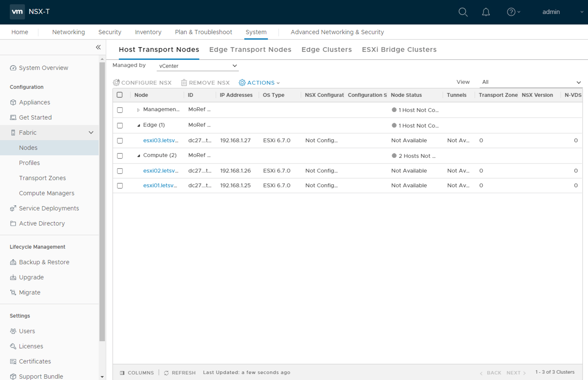Open the Managed by vCenter dropdown
This screenshot has height=380, width=588.
point(197,66)
